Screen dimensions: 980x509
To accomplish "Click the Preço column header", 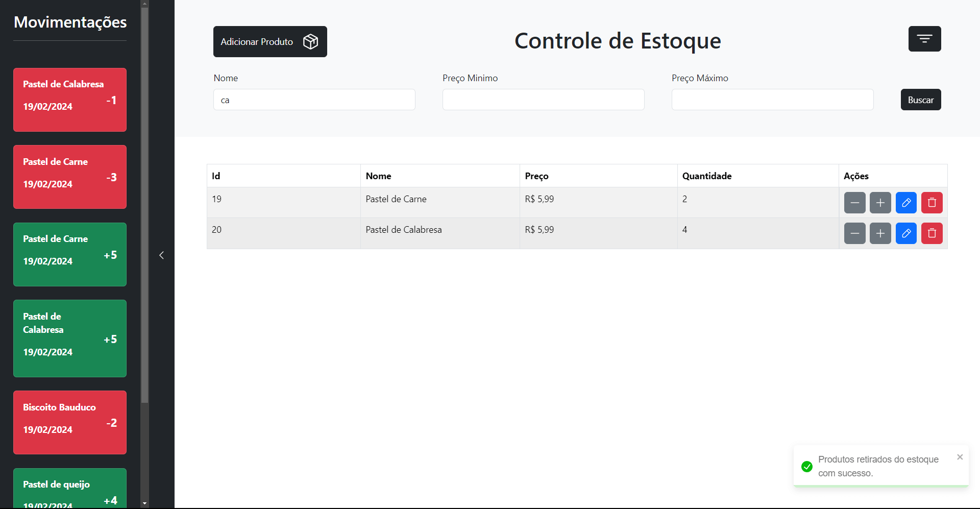I will [599, 176].
